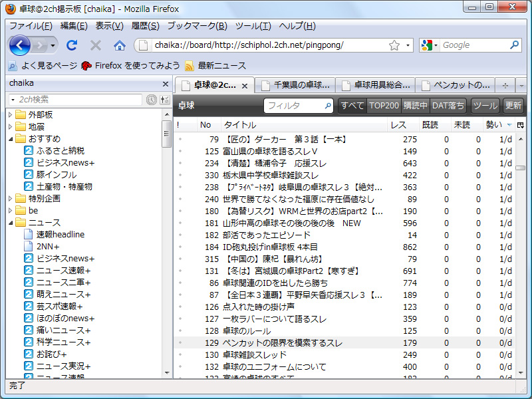Click the Google search input field
The image size is (532, 399).
click(x=475, y=45)
